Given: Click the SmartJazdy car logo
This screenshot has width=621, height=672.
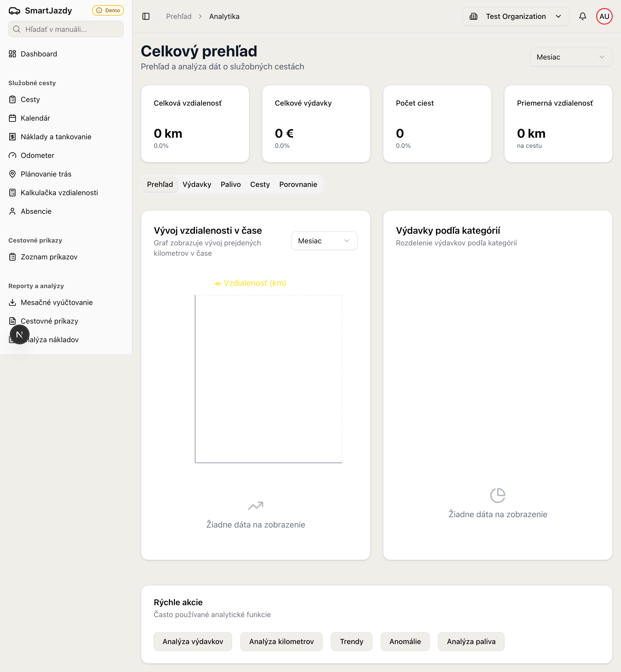Looking at the screenshot, I should click(14, 11).
